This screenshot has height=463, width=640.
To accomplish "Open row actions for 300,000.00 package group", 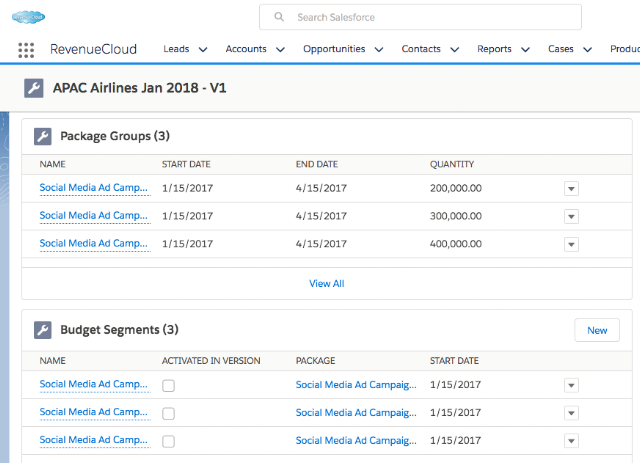I will pyautogui.click(x=571, y=216).
